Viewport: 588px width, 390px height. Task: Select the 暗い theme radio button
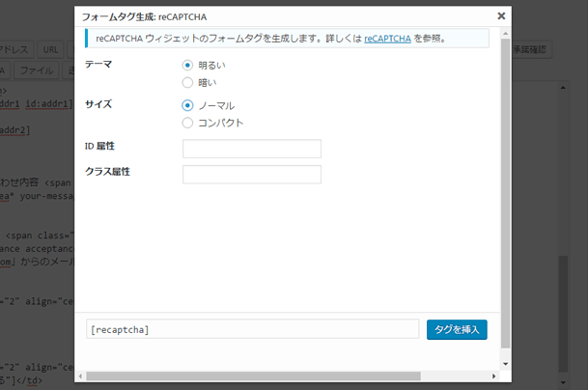pos(187,82)
